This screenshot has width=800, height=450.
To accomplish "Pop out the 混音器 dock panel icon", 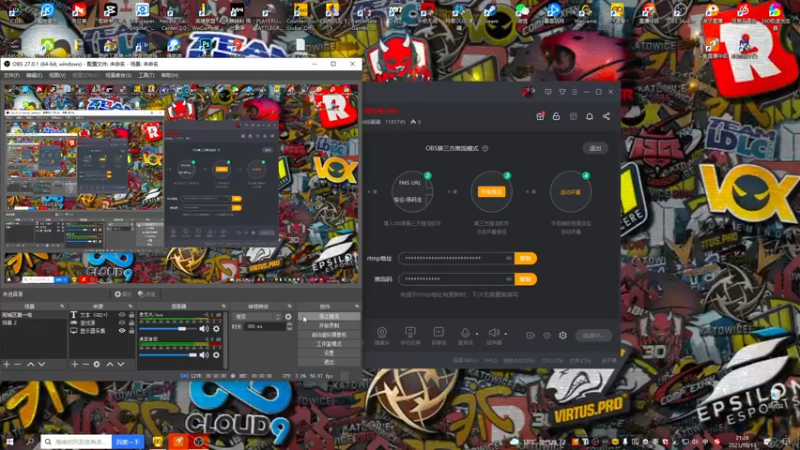I will coord(223,306).
